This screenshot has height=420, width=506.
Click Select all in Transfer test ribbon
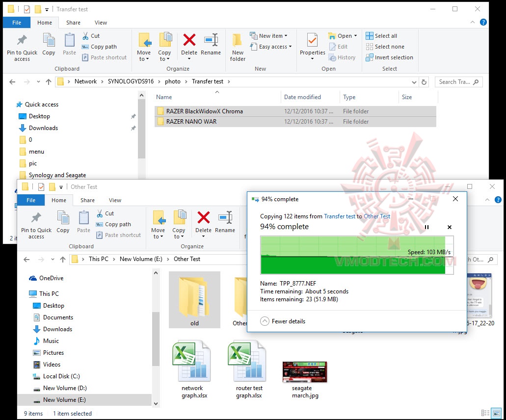click(x=381, y=36)
